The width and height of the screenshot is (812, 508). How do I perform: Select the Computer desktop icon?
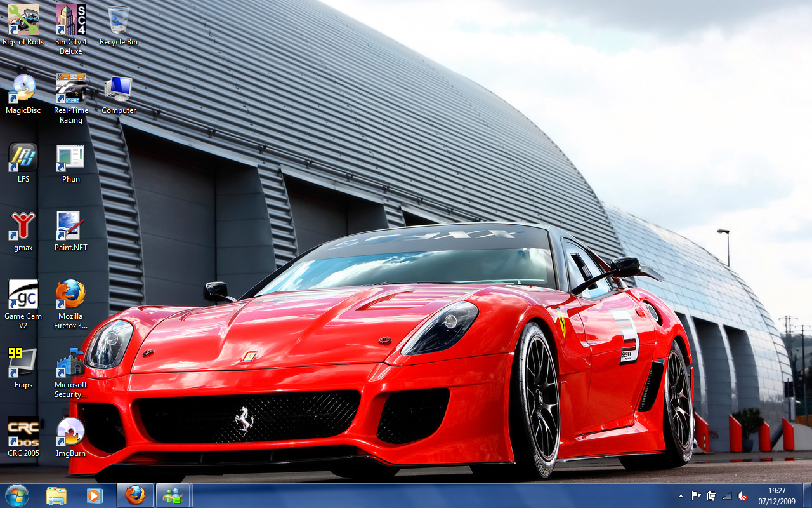coord(119,94)
